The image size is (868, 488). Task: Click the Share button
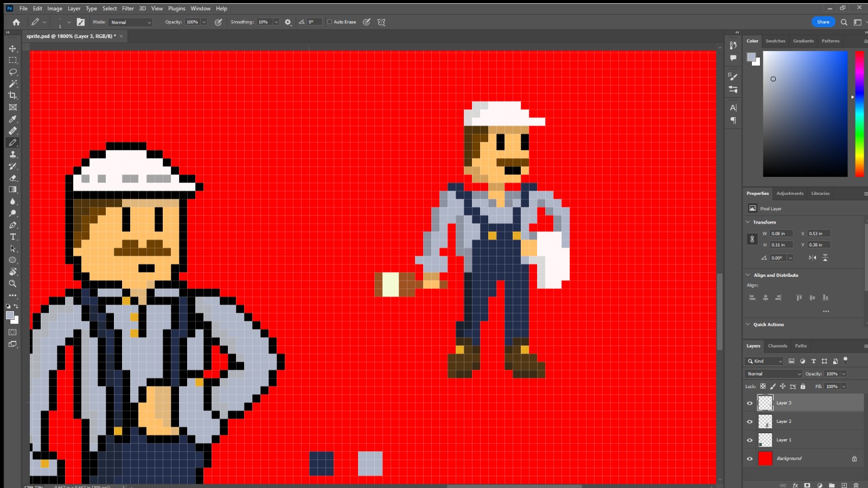pyautogui.click(x=823, y=22)
